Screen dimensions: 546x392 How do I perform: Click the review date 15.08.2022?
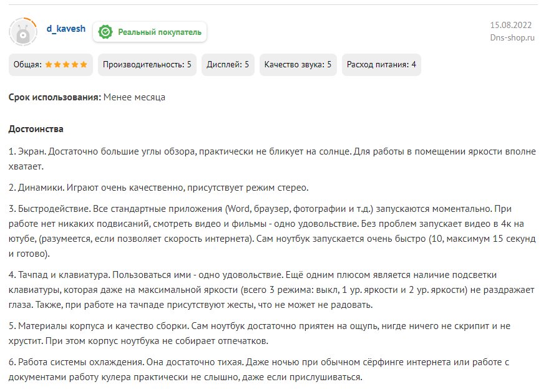click(x=510, y=25)
